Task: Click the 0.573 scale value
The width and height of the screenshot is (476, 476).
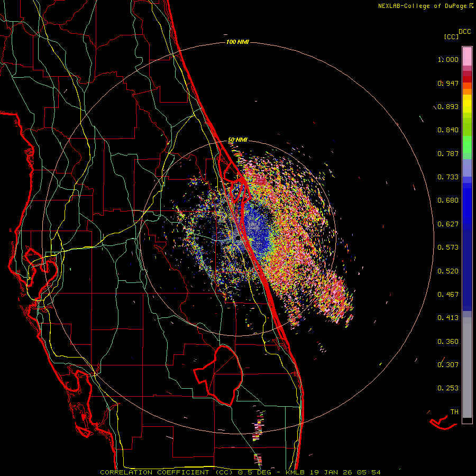Action: coord(448,248)
